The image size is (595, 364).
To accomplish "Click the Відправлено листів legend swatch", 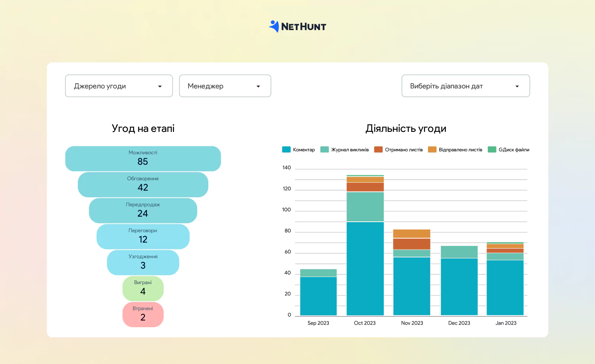I will (432, 150).
